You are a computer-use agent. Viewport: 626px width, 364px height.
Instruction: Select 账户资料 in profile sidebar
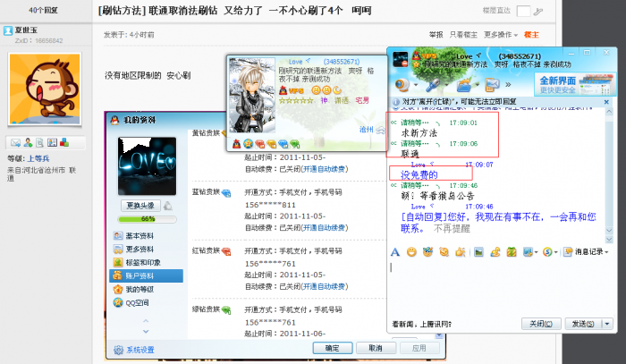(146, 275)
